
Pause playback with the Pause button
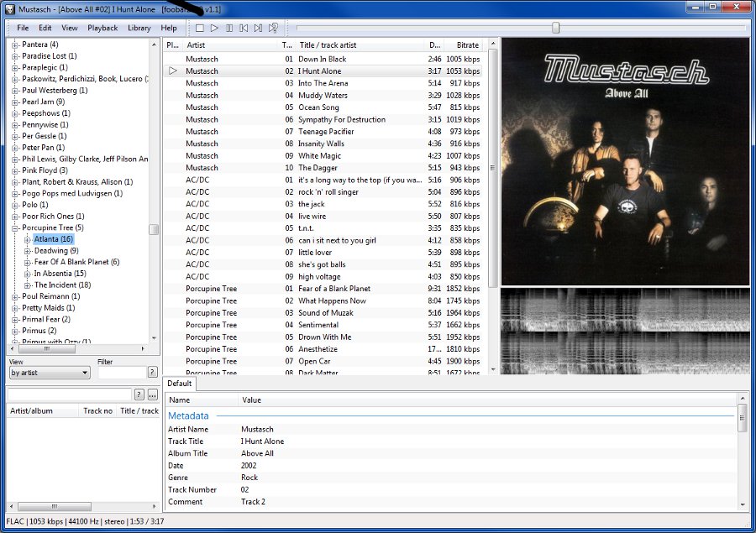[x=229, y=28]
